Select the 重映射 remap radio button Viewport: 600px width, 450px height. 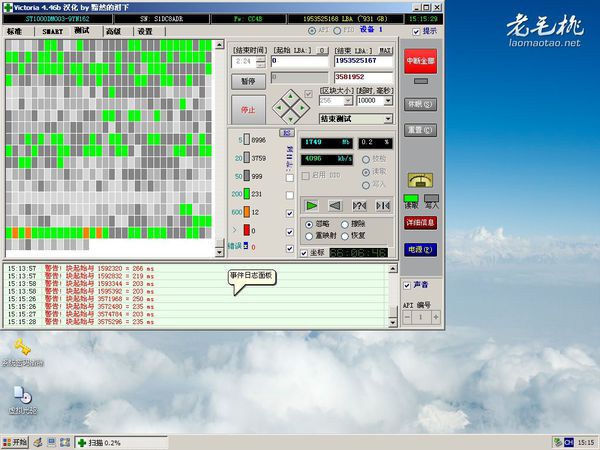tap(309, 236)
